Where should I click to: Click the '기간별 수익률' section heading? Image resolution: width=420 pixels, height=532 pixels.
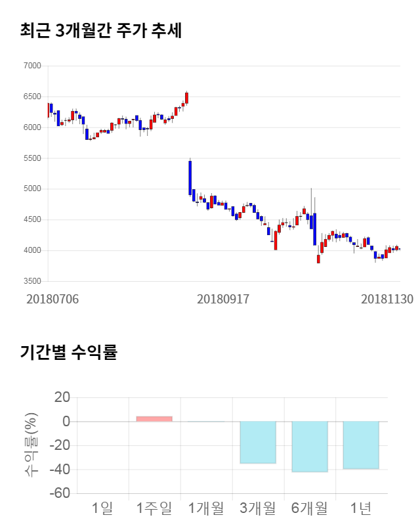(x=68, y=351)
